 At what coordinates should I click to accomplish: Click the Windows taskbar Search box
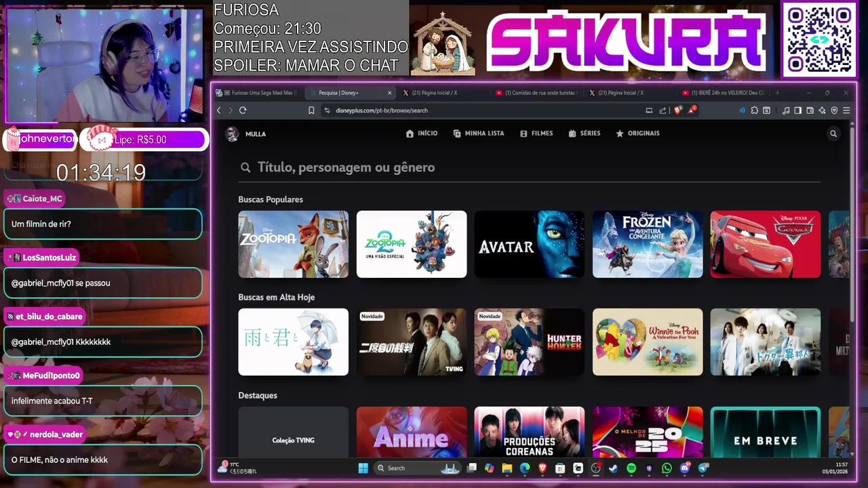click(x=418, y=468)
